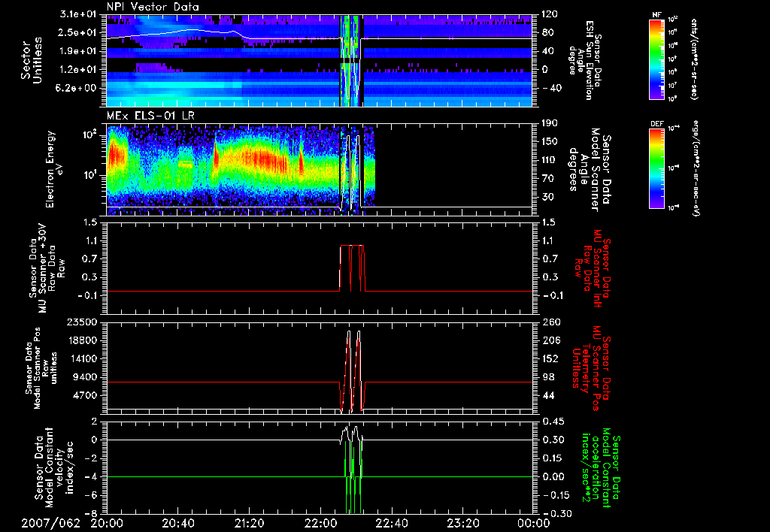
Task: Click the red 'MU Scanner Pos Telemetry' title
Action: tap(591, 368)
